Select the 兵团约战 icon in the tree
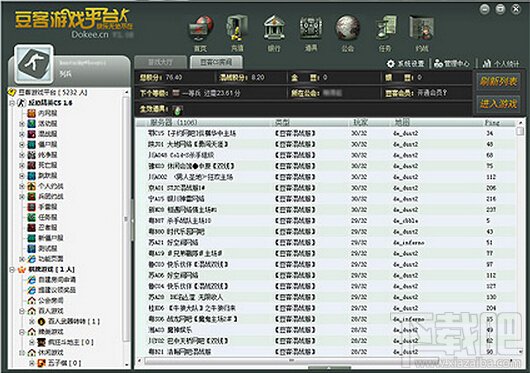Image resolution: width=530 pixels, height=373 pixels. coord(31,197)
